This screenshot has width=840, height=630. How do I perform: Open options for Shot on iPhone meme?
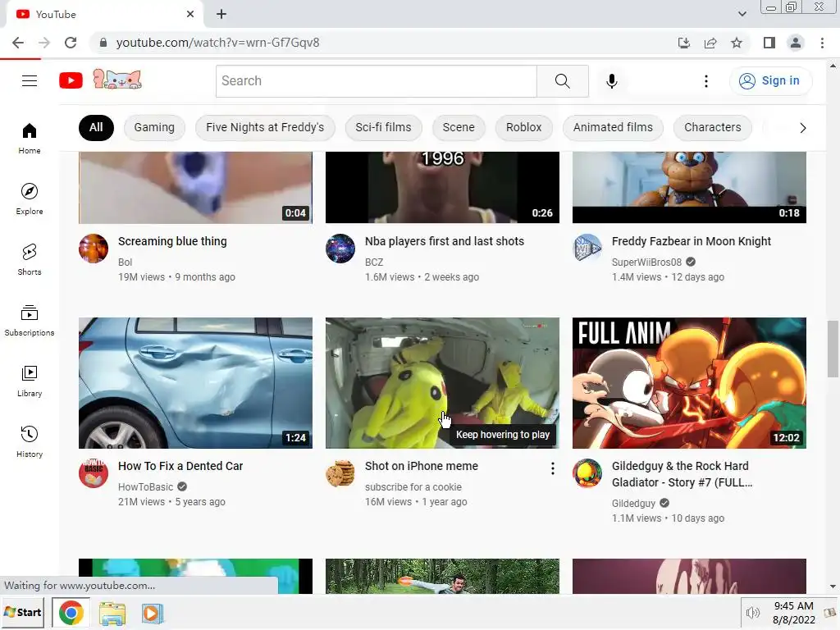pos(552,468)
